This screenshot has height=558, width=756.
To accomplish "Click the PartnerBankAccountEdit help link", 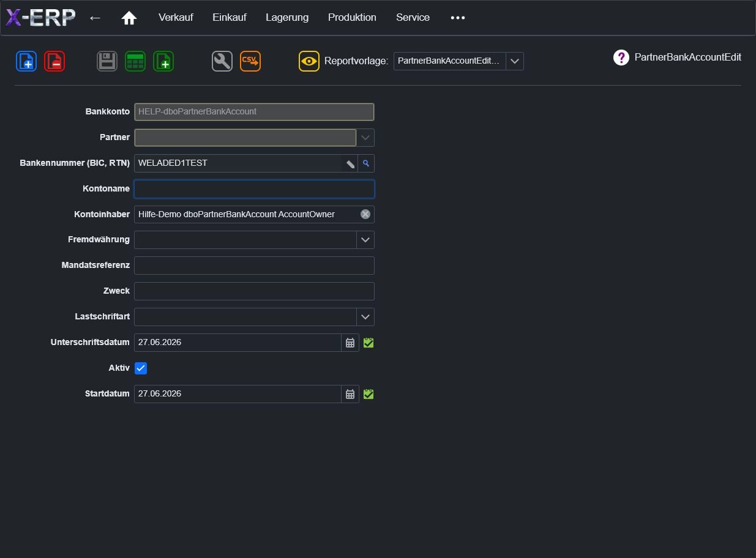I will pos(688,58).
